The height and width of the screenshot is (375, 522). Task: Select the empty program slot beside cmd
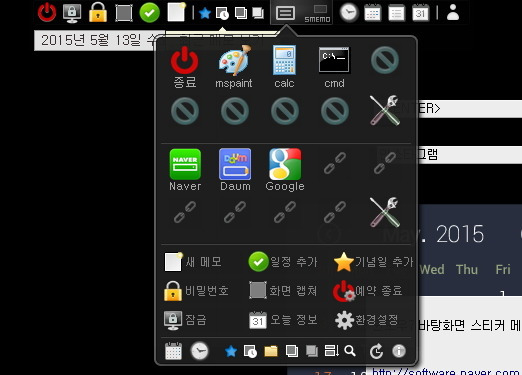(385, 60)
